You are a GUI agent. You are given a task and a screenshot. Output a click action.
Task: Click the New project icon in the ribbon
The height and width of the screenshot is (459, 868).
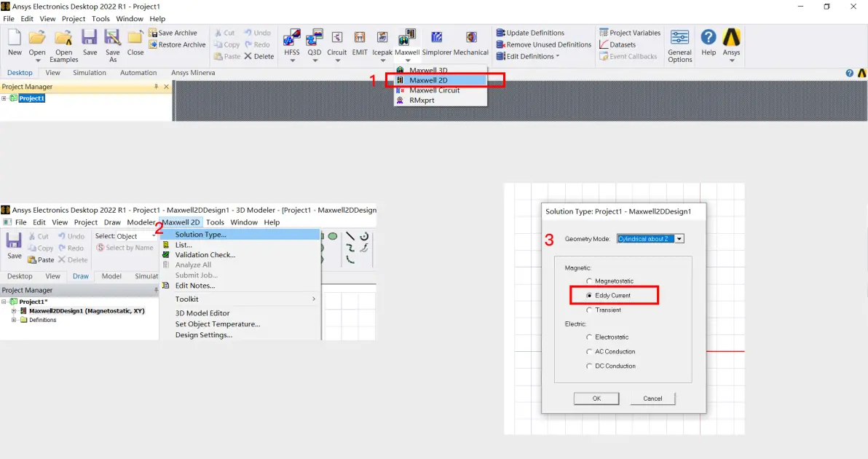pos(15,42)
